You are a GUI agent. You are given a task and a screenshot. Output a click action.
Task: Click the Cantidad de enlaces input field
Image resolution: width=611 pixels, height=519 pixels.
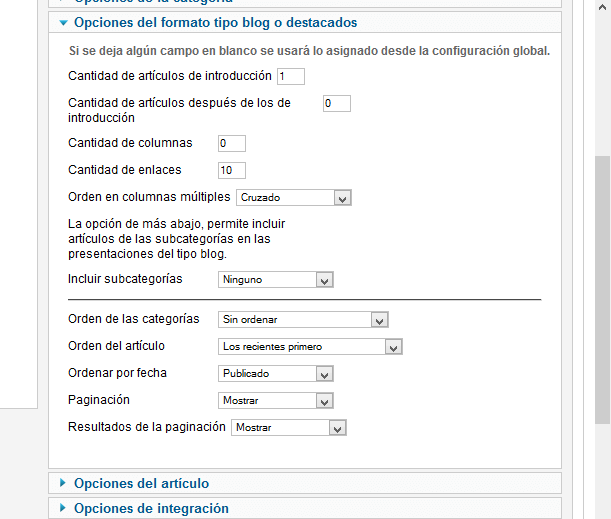pyautogui.click(x=232, y=170)
